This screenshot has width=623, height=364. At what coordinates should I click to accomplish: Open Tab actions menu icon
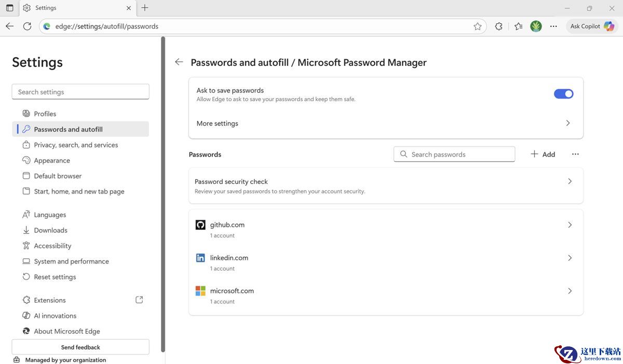[x=9, y=8]
